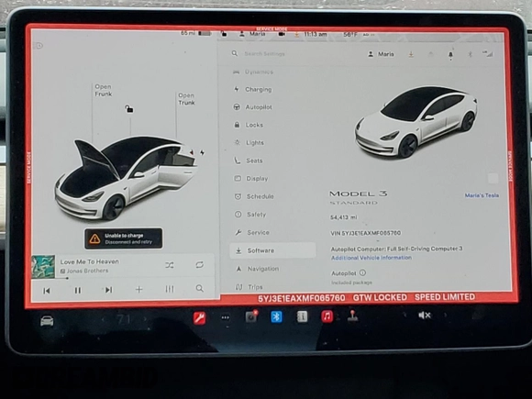Open Additional Vehicle Information link

(x=371, y=258)
